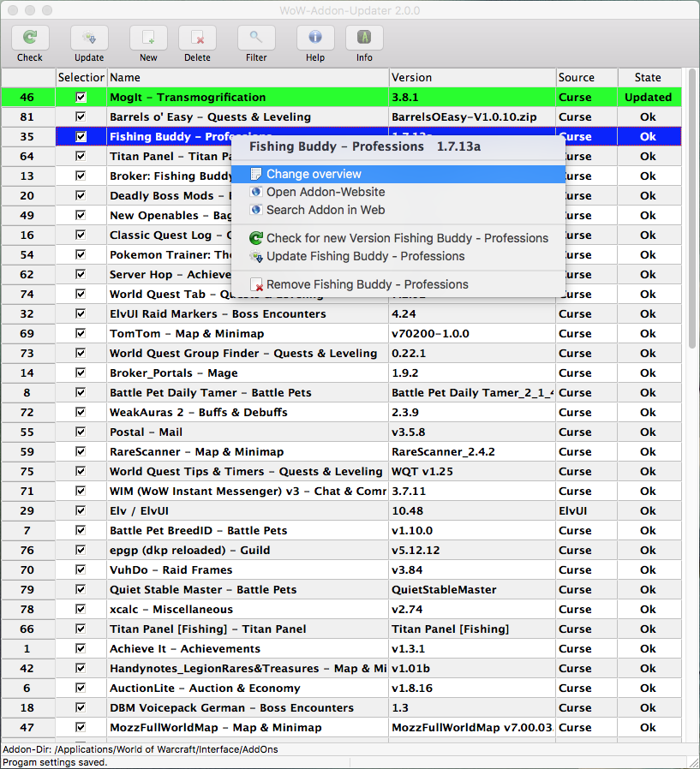Choose Check for new Version Fishing Buddy

(398, 238)
